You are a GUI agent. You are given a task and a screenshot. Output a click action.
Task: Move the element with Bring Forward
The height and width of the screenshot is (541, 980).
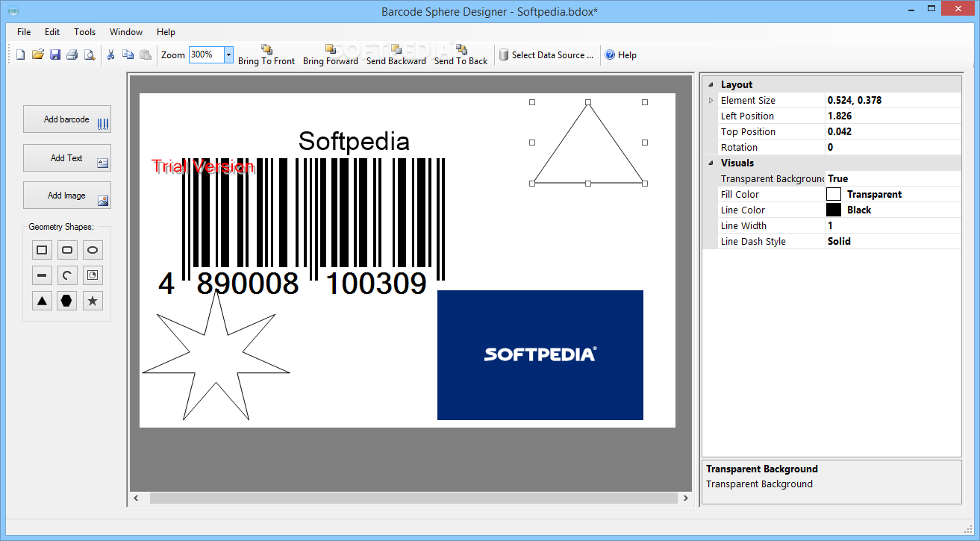pos(331,55)
